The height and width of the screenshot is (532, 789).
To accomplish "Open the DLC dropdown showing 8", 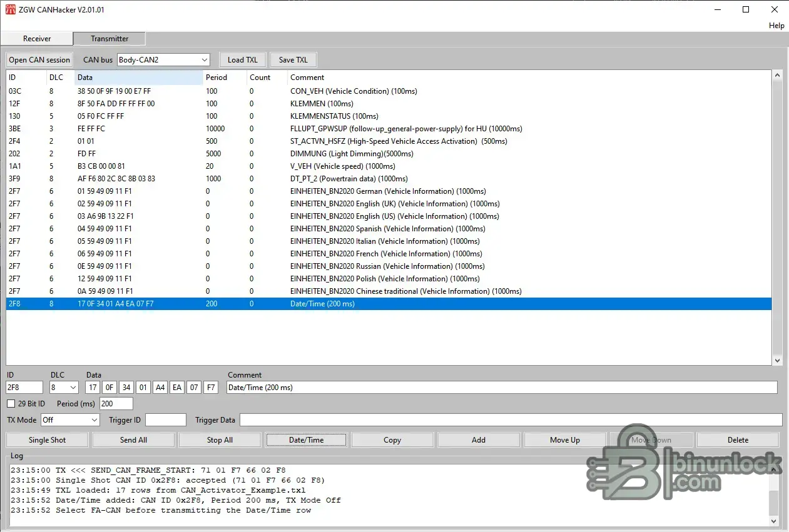I will tap(64, 388).
